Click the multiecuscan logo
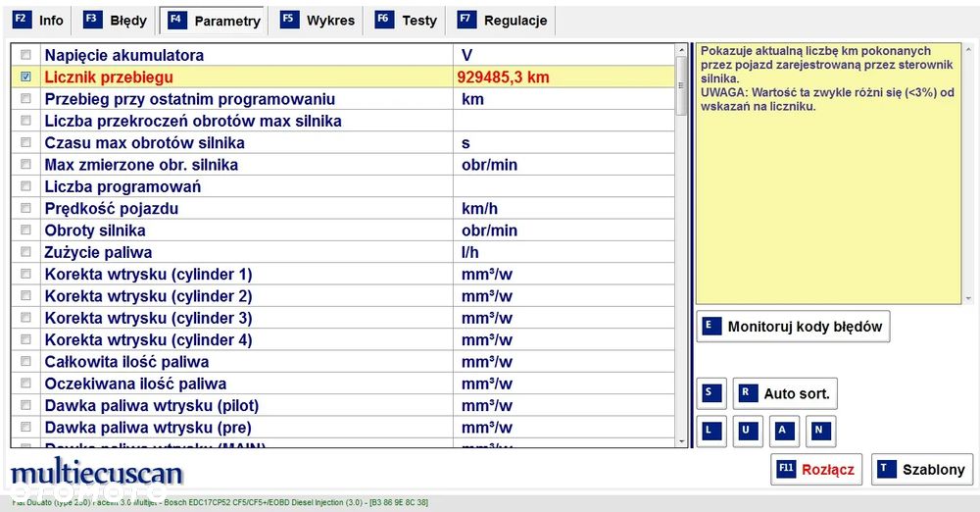 pos(96,475)
